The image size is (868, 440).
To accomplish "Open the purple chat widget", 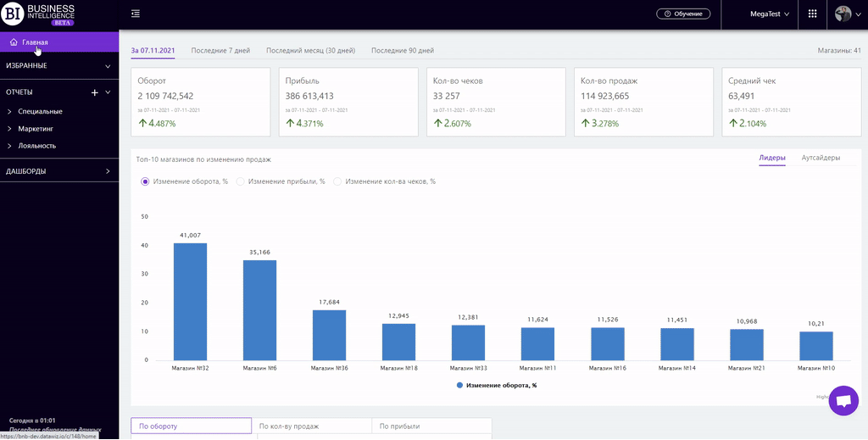I will pos(843,401).
